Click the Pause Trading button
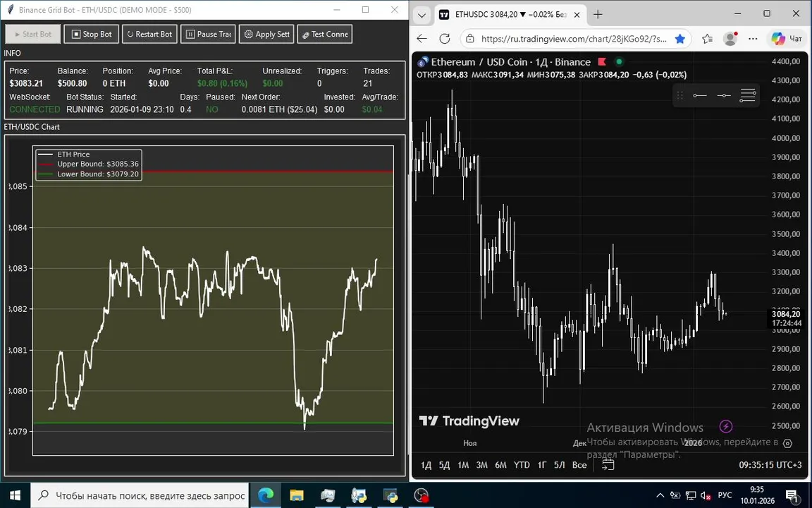 point(208,34)
